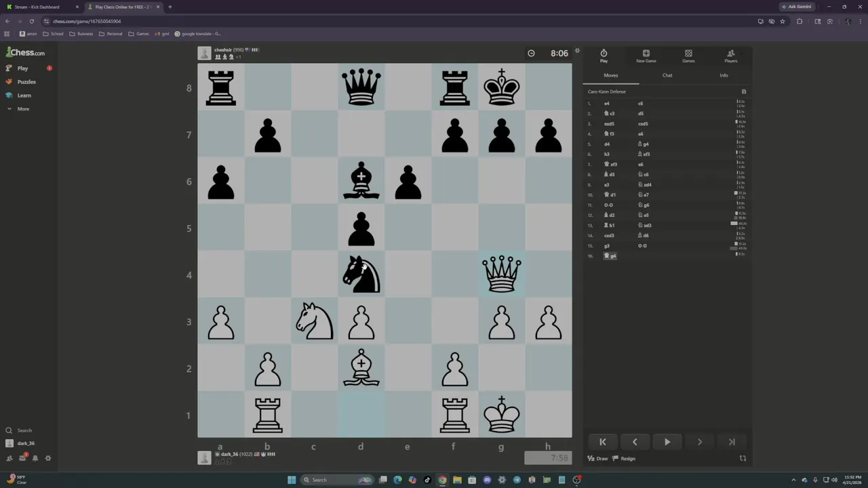Click the New Game plus icon
Screen dimensions: 868x488
pyautogui.click(x=646, y=53)
